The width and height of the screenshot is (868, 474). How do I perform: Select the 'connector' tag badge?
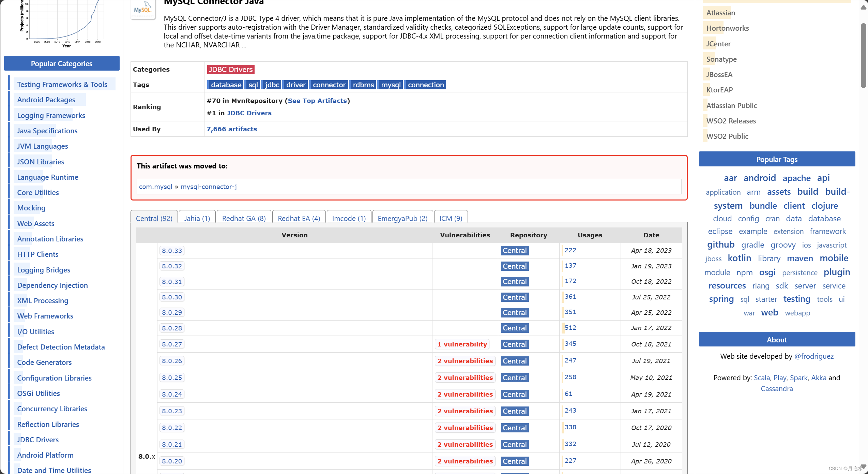click(x=329, y=85)
